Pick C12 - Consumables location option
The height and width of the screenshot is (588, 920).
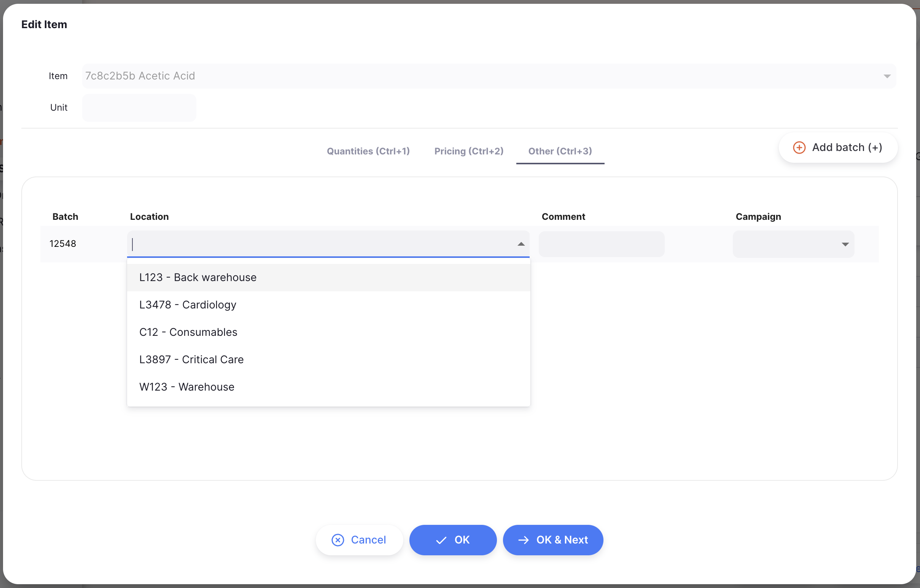click(329, 332)
